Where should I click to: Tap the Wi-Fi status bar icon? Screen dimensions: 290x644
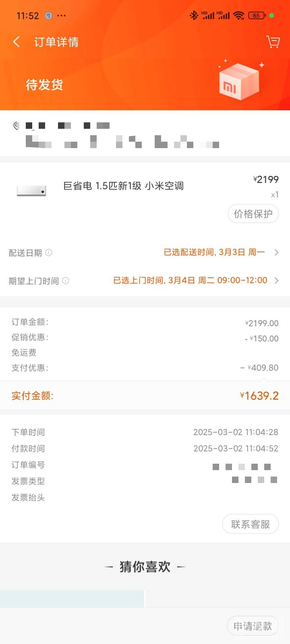point(238,16)
